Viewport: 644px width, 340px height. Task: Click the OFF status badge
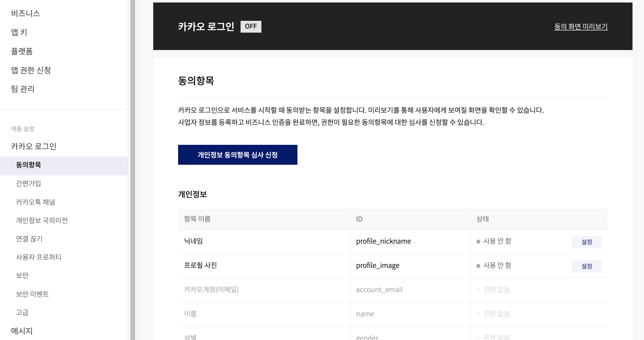tap(251, 26)
